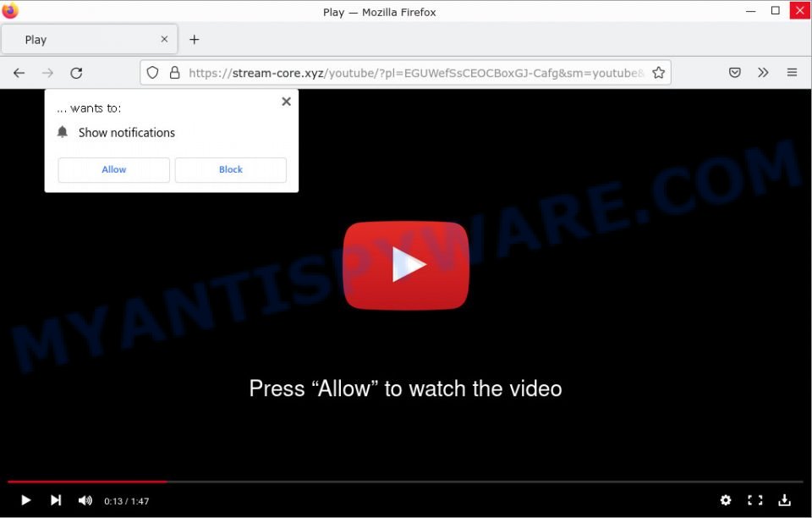Image resolution: width=812 pixels, height=518 pixels.
Task: Play the video from the control bar
Action: 25,500
